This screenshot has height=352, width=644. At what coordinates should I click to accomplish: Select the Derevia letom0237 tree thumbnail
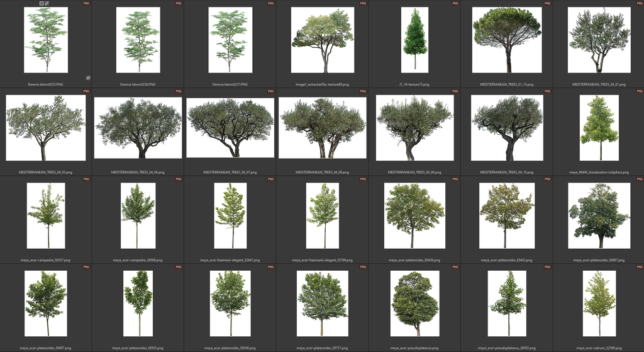tap(230, 40)
